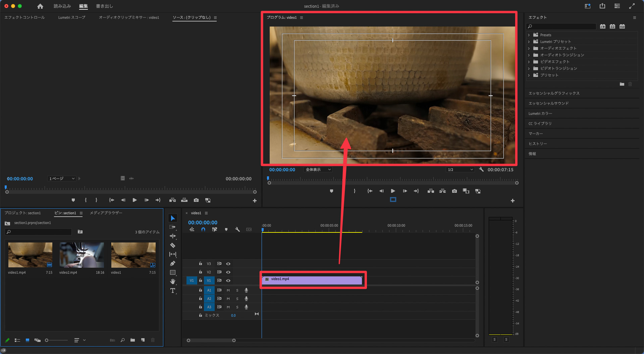The height and width of the screenshot is (354, 644).
Task: Toggle timeline snapping magnet icon
Action: tap(203, 229)
